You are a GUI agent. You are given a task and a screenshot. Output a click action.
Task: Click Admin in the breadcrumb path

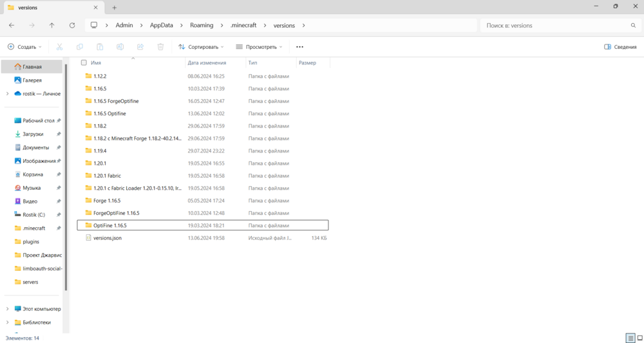point(124,26)
